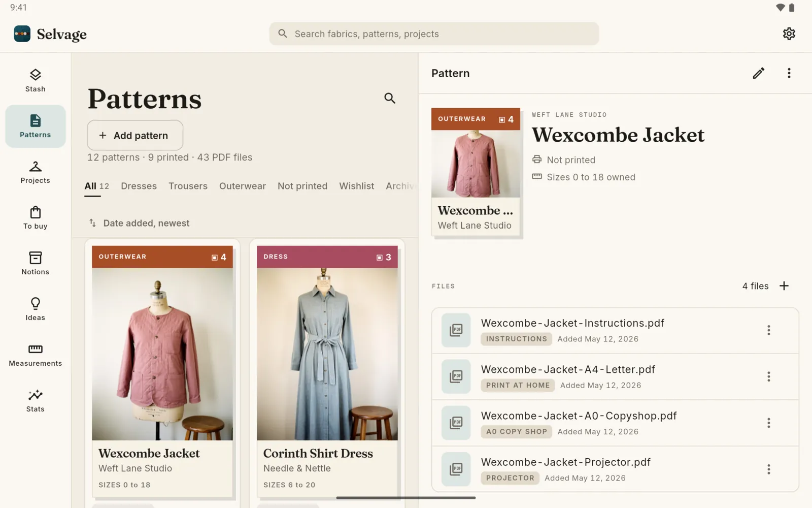Open options for Wexcombe-Jacket-A0-Copyshop.pdf
This screenshot has width=812, height=508.
[768, 423]
